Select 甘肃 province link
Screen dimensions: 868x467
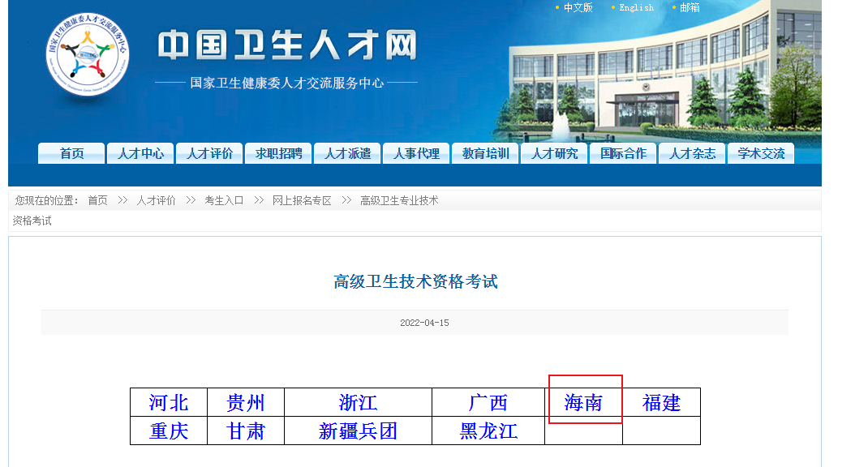click(246, 431)
